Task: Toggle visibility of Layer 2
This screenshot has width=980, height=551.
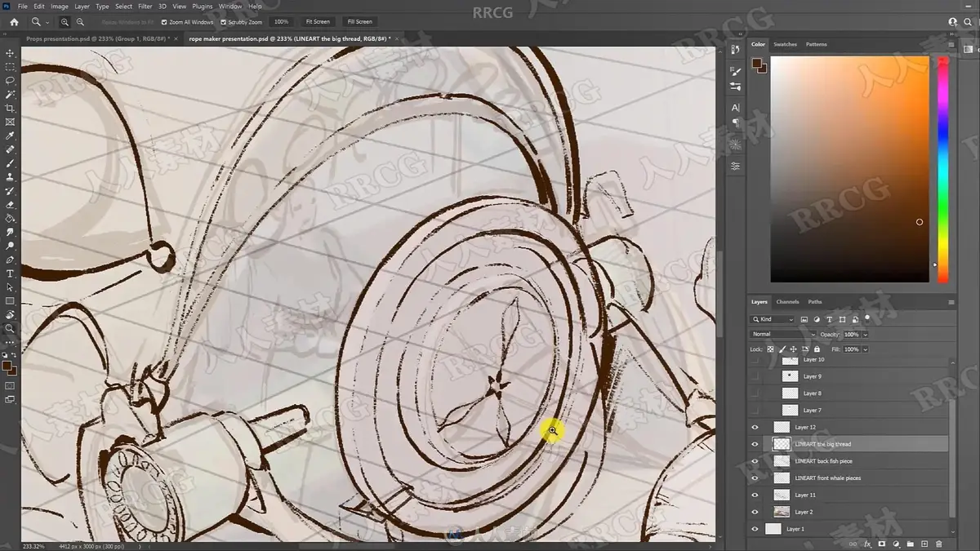Action: [x=755, y=512]
